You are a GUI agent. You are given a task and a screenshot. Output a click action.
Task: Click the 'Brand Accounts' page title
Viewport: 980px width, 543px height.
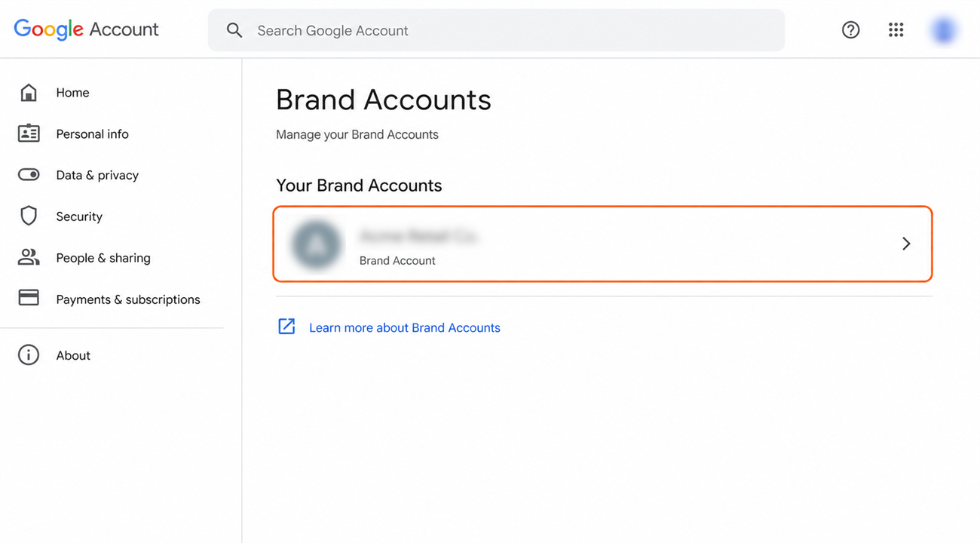(x=384, y=100)
